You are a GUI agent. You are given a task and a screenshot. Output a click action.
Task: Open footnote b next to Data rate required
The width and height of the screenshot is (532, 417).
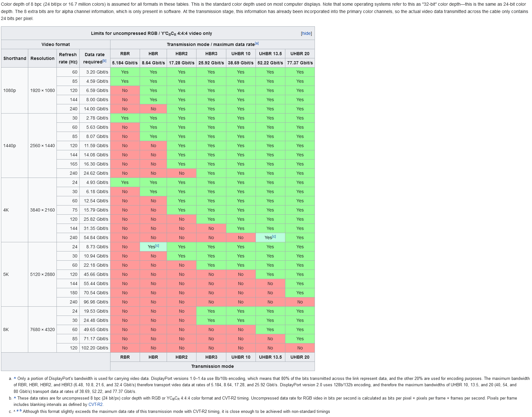(104, 61)
